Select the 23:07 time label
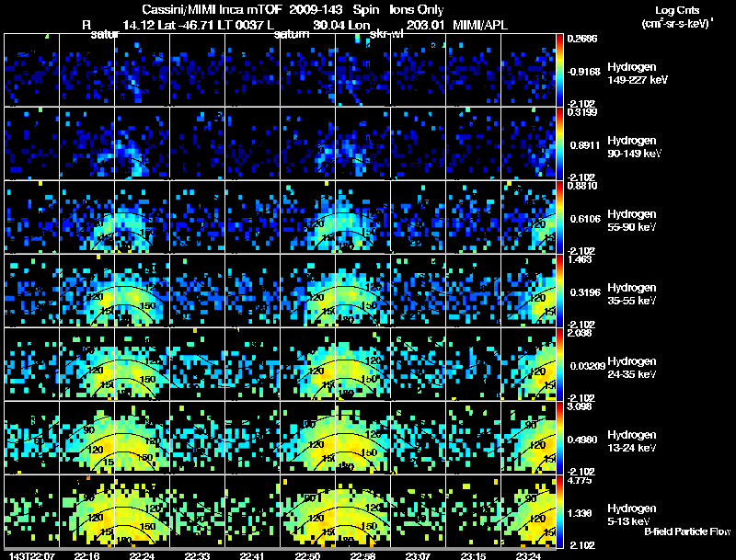The image size is (736, 560). click(x=418, y=555)
